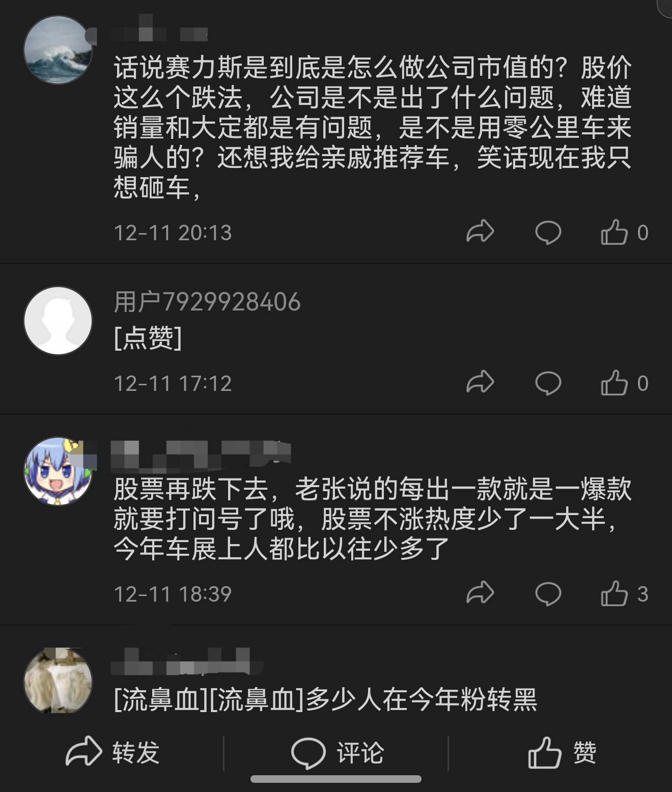Viewport: 672px width, 792px height.
Task: Tap the 赞 button in bottom bar
Action: click(x=562, y=753)
